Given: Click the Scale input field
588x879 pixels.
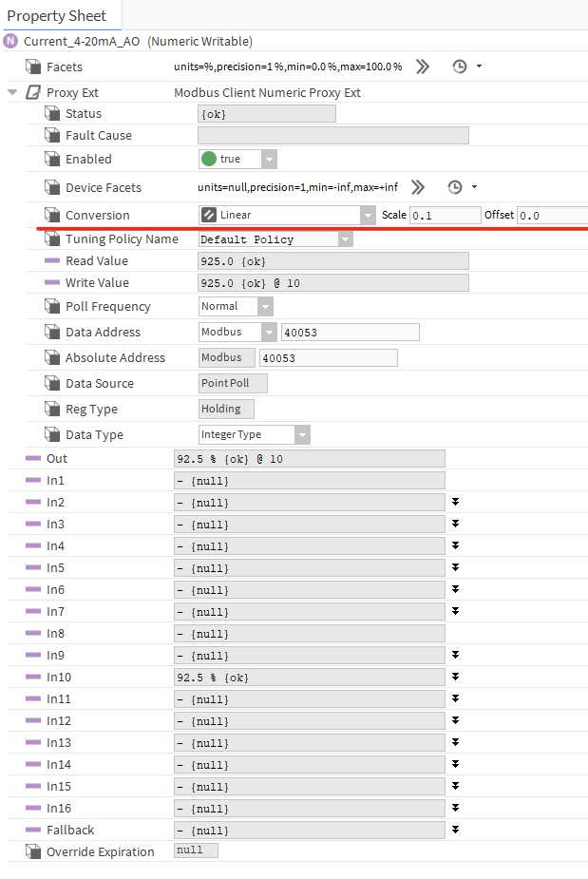Looking at the screenshot, I should pos(445,216).
